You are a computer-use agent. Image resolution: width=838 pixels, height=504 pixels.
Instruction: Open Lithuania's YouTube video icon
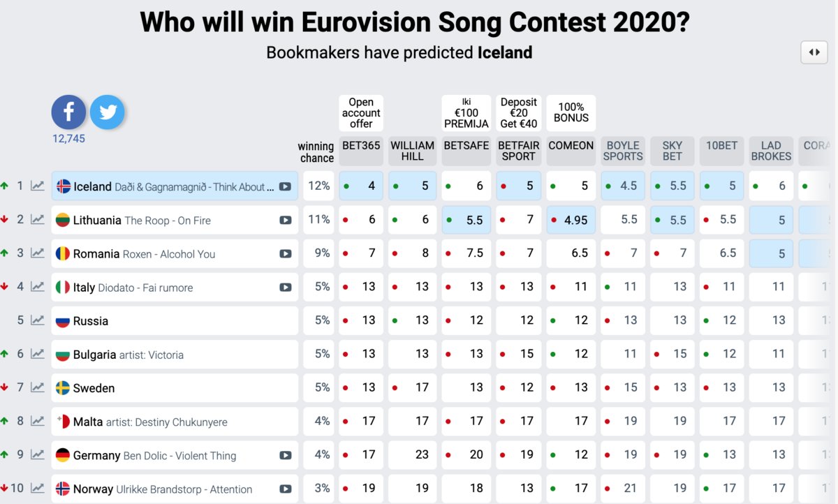click(285, 220)
